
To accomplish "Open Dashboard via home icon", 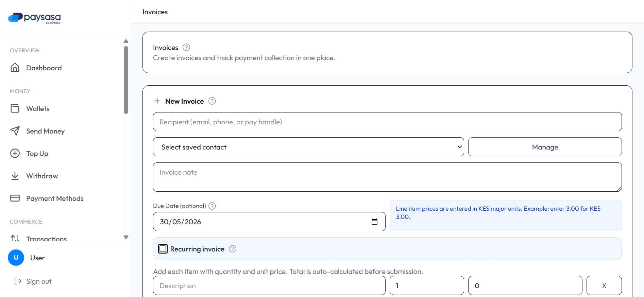I will pyautogui.click(x=15, y=68).
